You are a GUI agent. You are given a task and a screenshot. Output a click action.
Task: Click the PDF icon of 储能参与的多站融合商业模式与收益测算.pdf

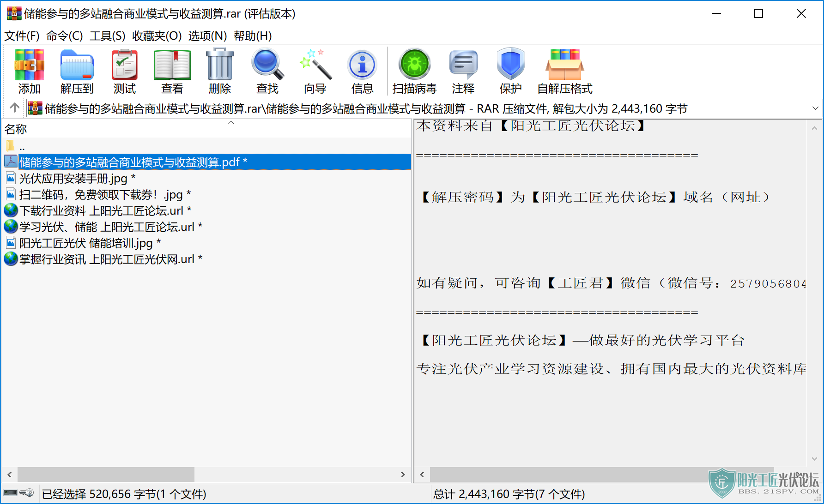(x=11, y=162)
